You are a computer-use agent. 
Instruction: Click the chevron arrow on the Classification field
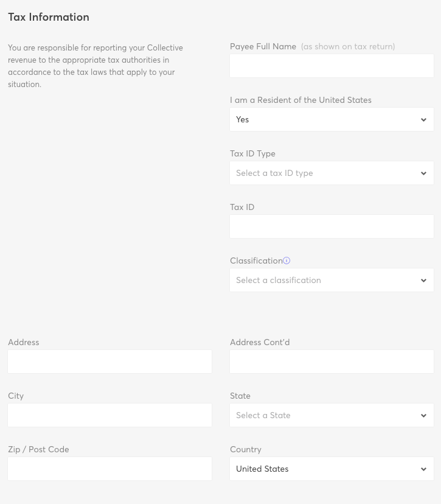(x=424, y=281)
